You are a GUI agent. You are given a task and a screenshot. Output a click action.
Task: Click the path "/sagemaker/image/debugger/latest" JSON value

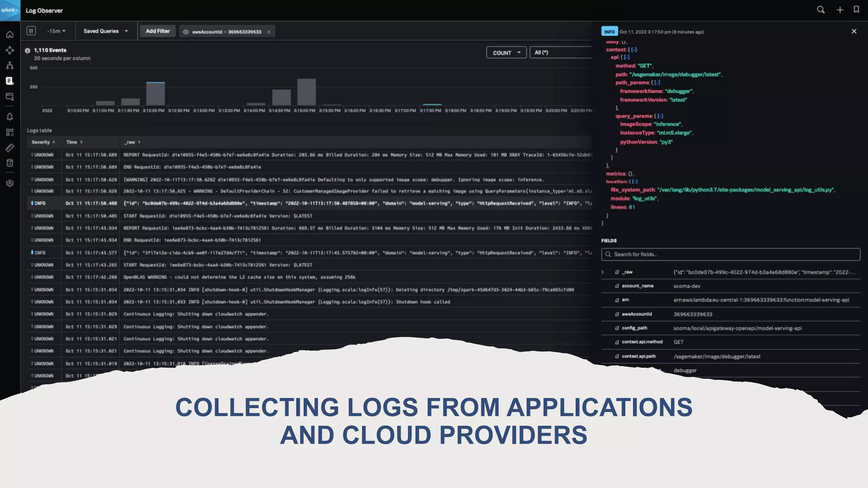tap(675, 75)
